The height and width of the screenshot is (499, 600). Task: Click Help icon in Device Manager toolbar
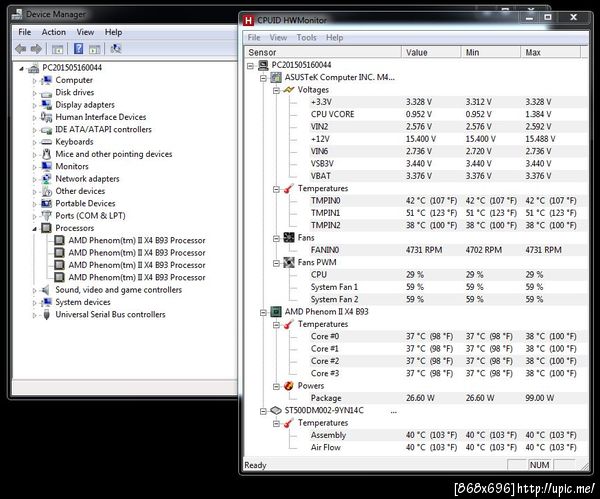tap(78, 49)
